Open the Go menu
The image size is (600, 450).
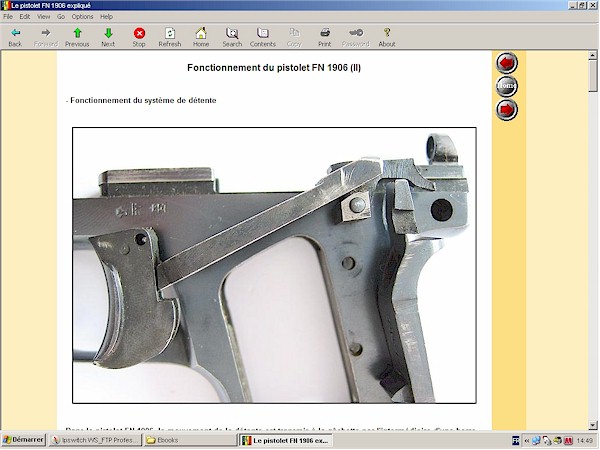61,16
